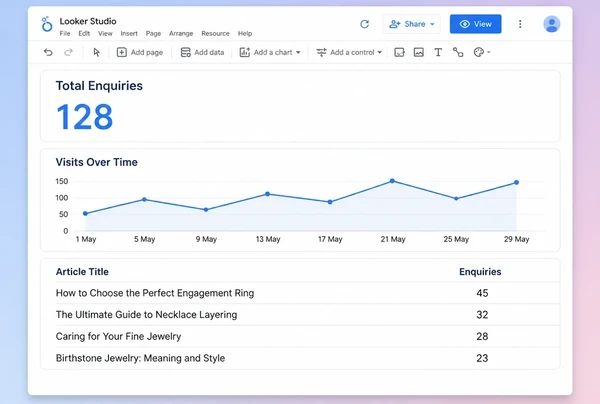Open the theme and layout palette icon

(478, 52)
